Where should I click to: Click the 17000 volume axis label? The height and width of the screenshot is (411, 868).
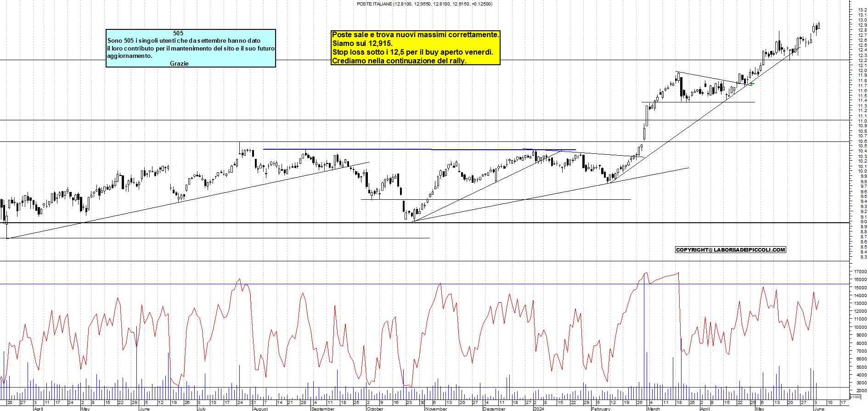pyautogui.click(x=860, y=272)
